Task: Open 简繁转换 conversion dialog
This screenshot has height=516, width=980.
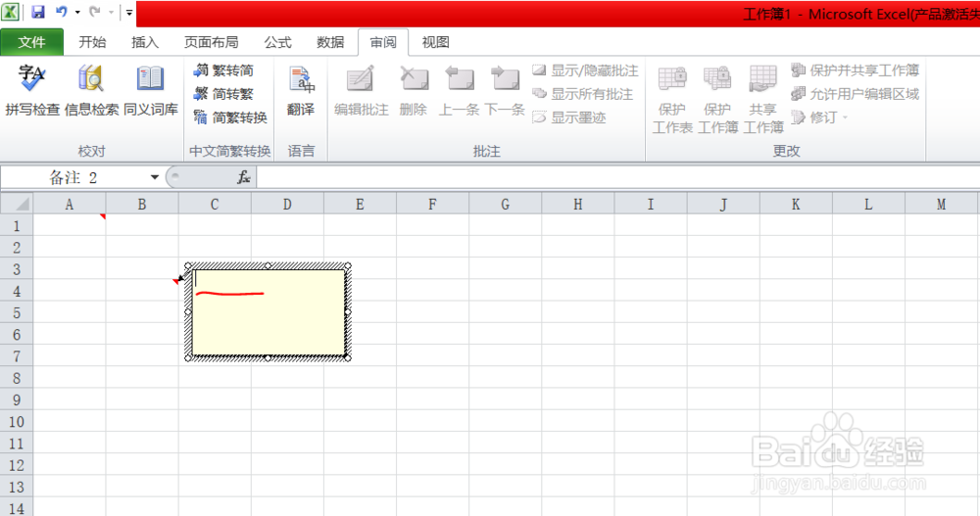Action: pos(230,117)
